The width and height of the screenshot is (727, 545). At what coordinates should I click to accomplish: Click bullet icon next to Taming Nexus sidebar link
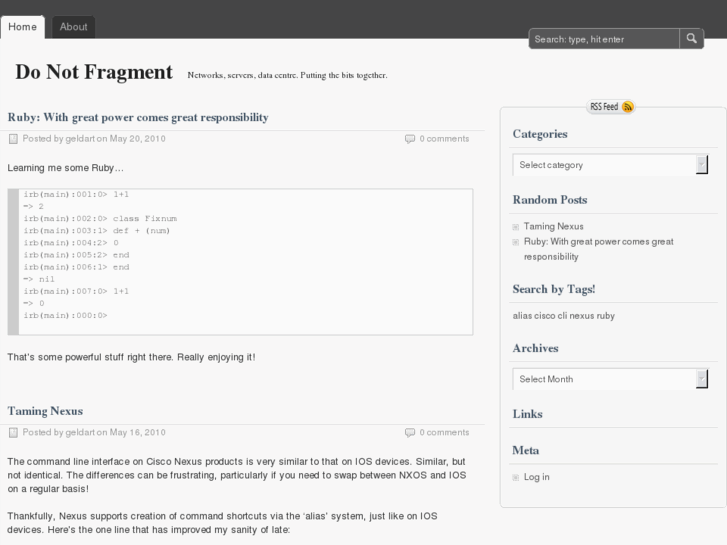[x=516, y=227]
